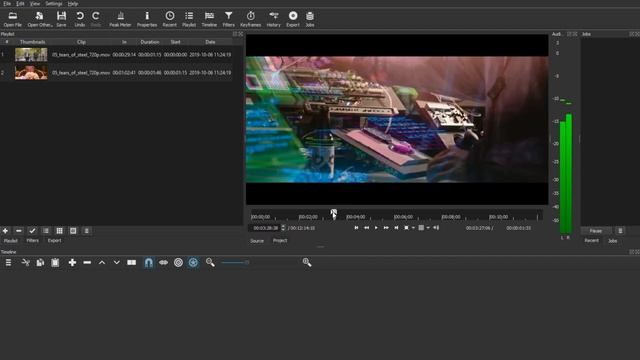Screen dimensions: 640x360
Task: Open the Edit menu
Action: [20, 4]
